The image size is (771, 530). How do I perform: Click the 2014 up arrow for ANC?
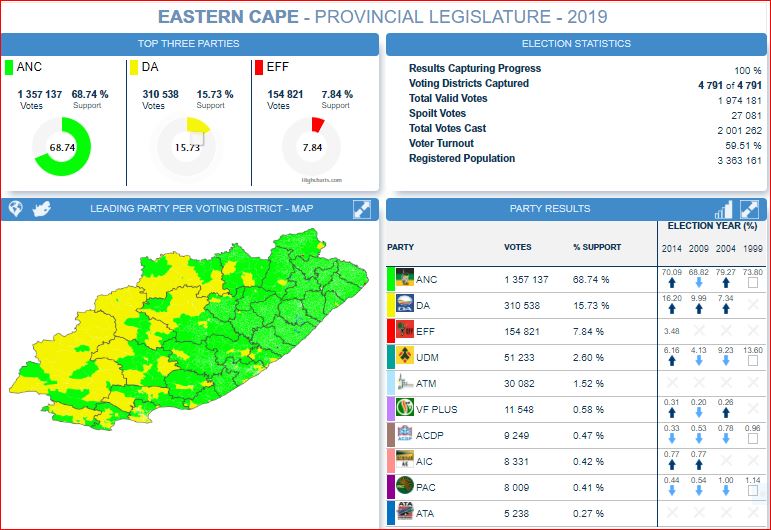(x=671, y=285)
